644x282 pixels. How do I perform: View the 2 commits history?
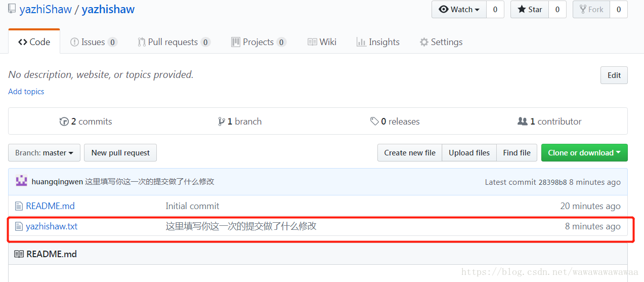click(x=85, y=122)
